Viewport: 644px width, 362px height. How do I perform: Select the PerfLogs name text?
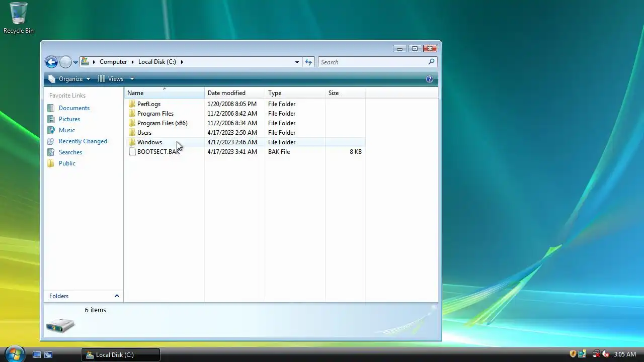149,104
